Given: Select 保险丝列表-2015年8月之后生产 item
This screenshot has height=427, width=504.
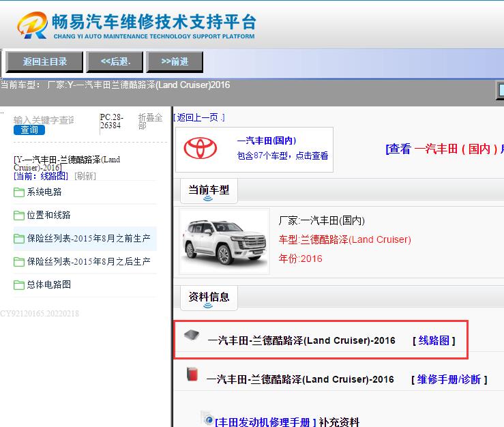Looking at the screenshot, I should (x=89, y=261).
